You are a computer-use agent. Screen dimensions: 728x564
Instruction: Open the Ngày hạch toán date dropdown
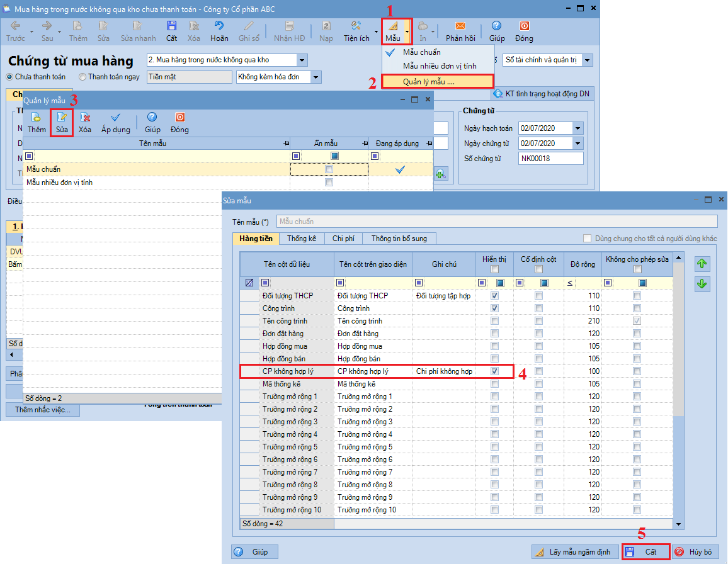point(578,128)
